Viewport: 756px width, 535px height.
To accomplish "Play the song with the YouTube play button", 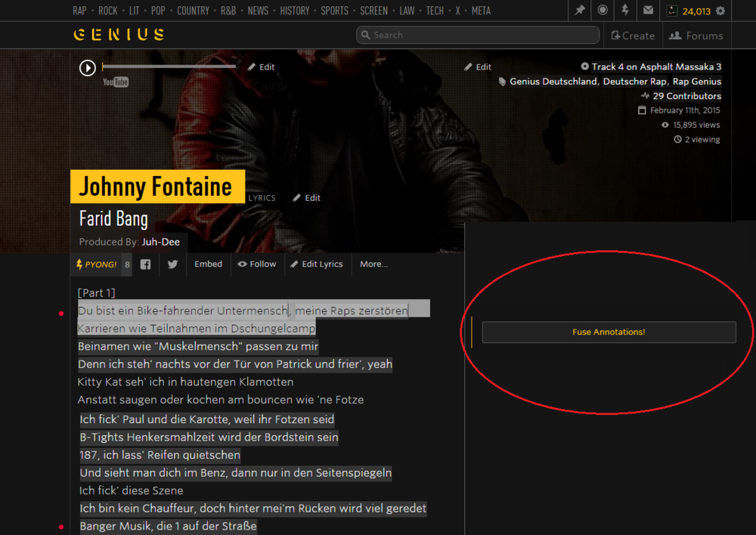I will (87, 67).
